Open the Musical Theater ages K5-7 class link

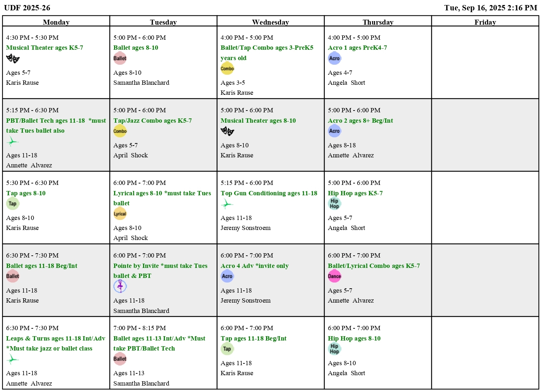pyautogui.click(x=44, y=48)
